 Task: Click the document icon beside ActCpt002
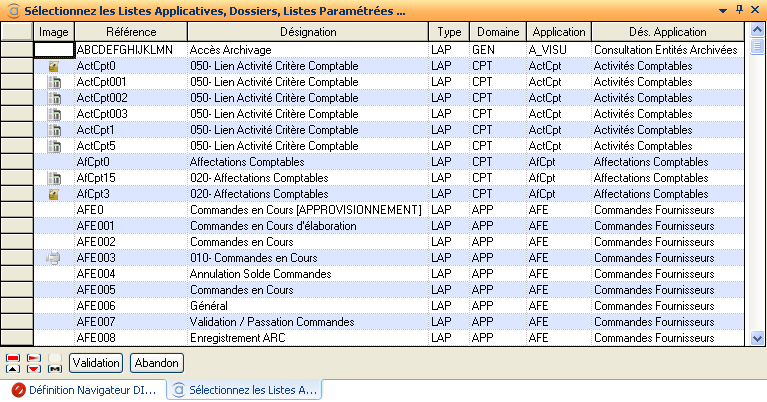pyautogui.click(x=54, y=98)
